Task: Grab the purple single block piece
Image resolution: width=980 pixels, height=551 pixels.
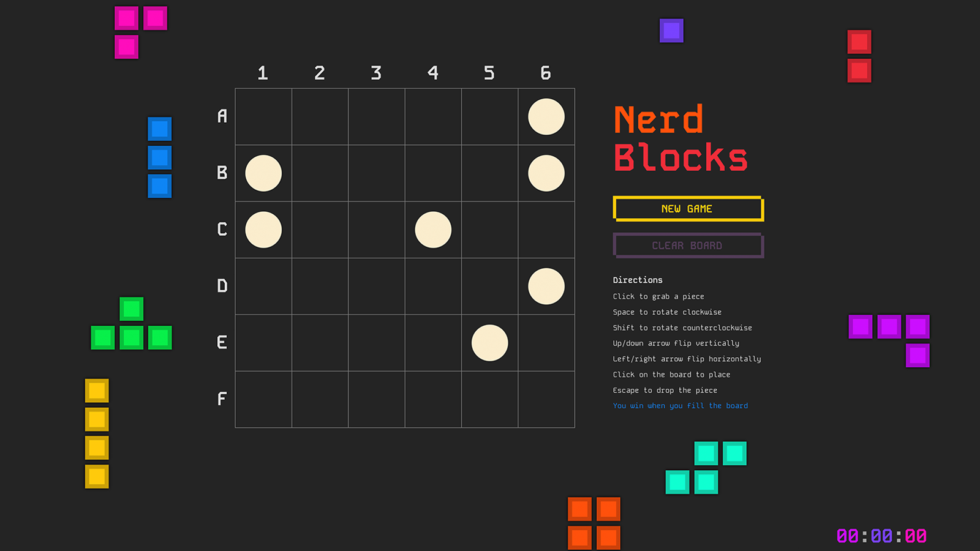Action: 671,31
